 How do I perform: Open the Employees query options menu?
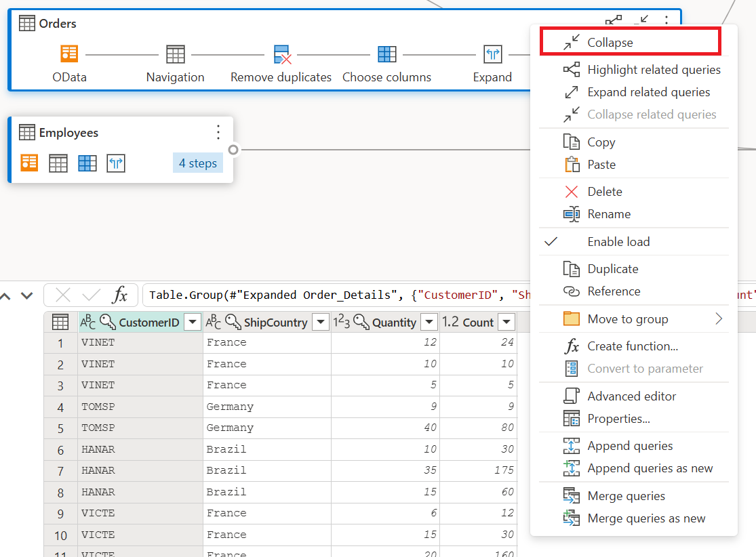(x=218, y=132)
